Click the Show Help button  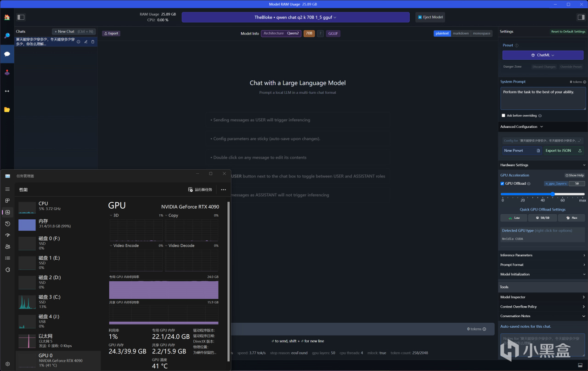[575, 175]
